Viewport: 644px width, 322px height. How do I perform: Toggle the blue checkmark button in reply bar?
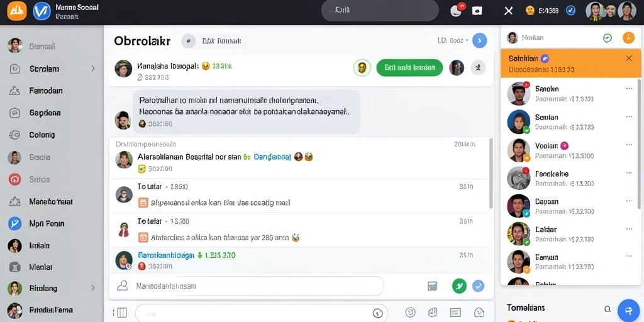[x=478, y=286]
